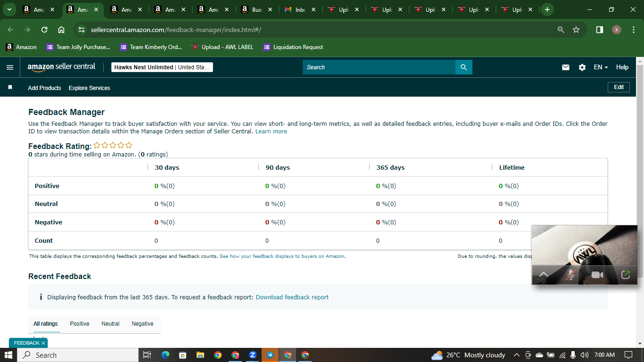The image size is (644, 362).
Task: Click the bookmark flag icon beside Add Products
Action: click(x=10, y=88)
